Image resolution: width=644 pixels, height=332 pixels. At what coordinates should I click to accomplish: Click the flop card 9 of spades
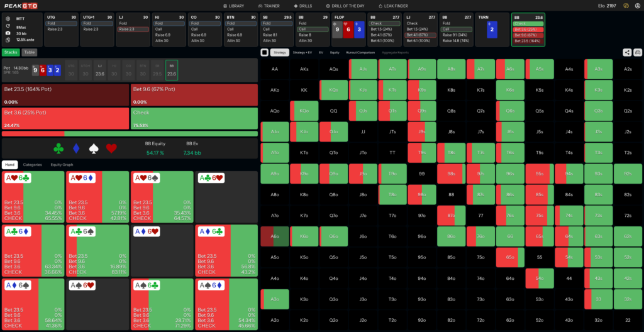click(337, 30)
